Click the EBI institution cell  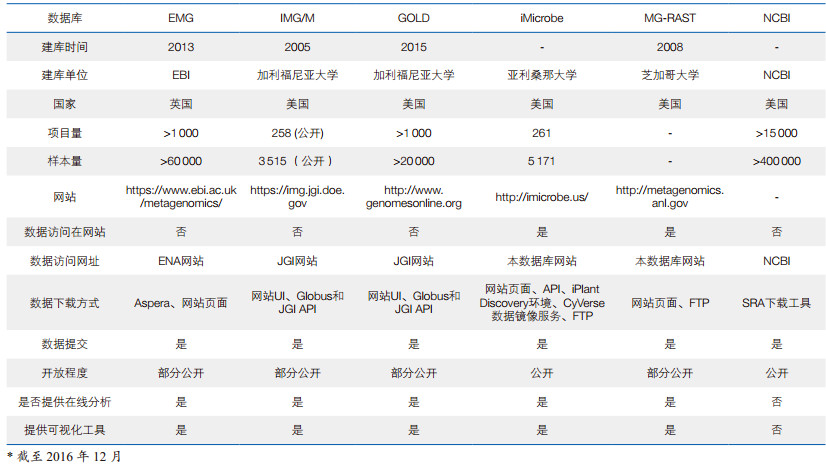click(x=181, y=75)
